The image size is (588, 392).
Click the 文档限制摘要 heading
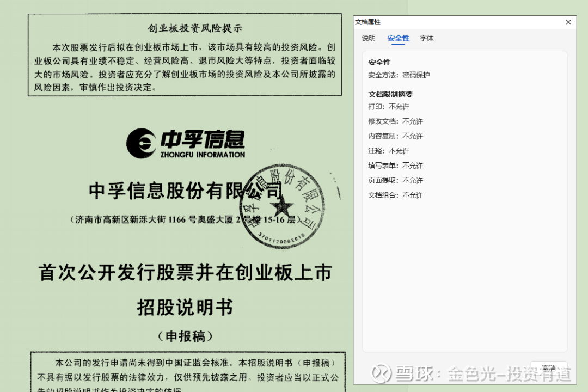390,94
